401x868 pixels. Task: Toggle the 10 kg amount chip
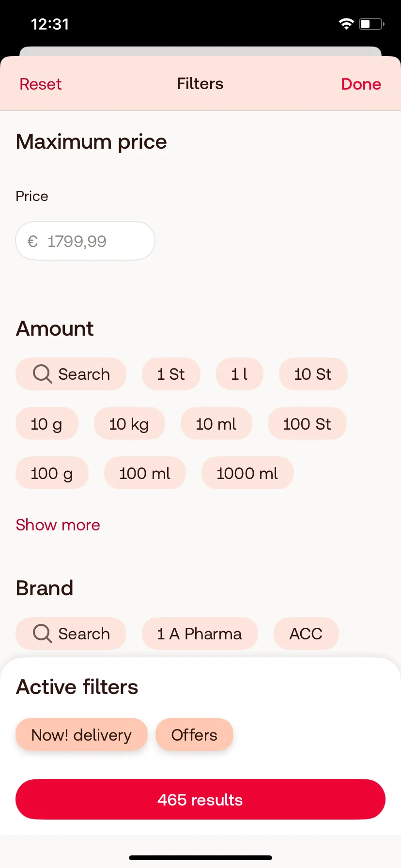[129, 424]
